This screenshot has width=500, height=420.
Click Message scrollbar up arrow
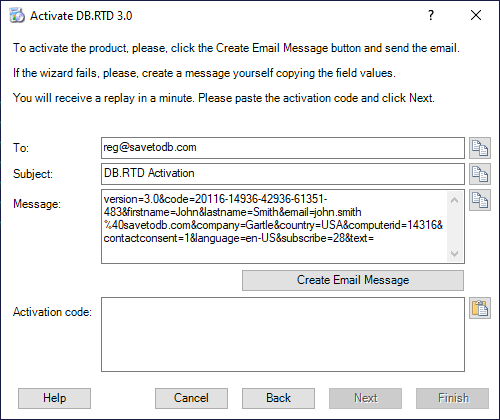tap(454, 200)
